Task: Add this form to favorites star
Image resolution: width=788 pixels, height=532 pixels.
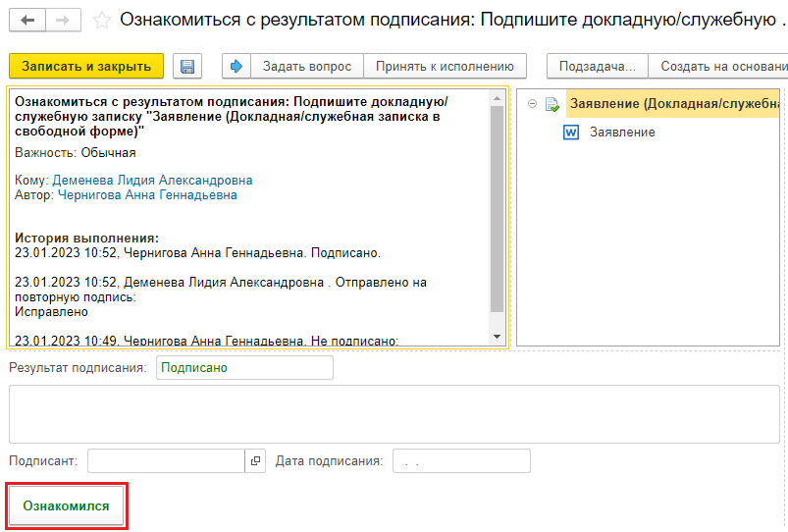Action: 100,20
